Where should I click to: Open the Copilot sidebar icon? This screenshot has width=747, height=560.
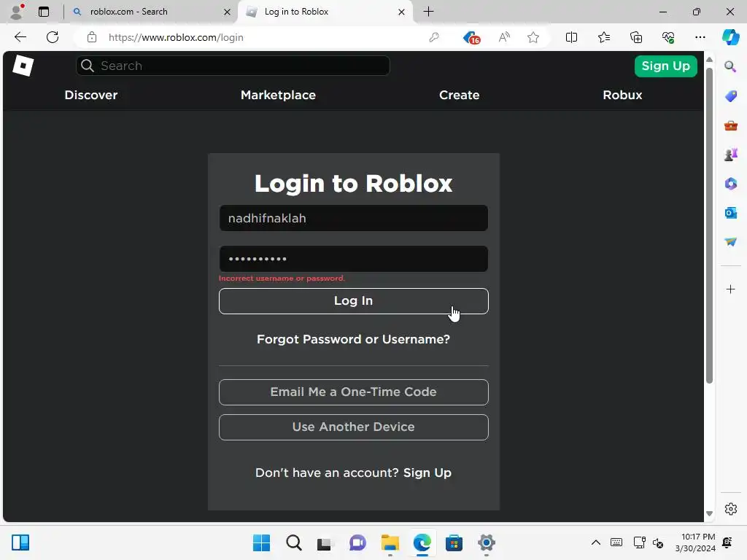pyautogui.click(x=730, y=37)
